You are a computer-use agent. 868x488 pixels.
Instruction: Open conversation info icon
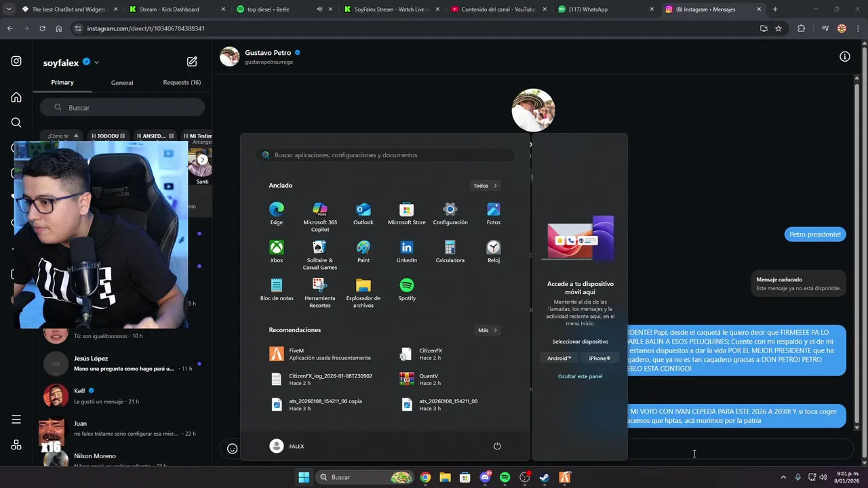tap(845, 57)
